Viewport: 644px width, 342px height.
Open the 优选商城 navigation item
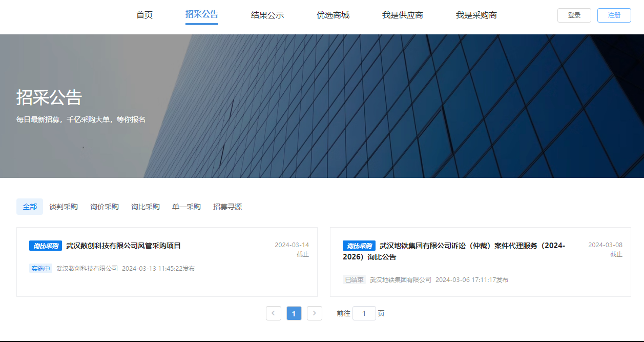pos(333,15)
